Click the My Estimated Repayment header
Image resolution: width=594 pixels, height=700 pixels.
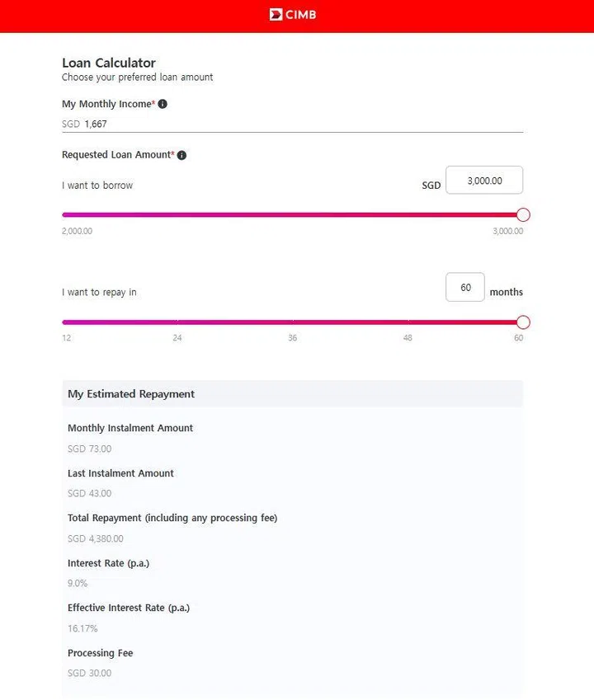coord(131,394)
